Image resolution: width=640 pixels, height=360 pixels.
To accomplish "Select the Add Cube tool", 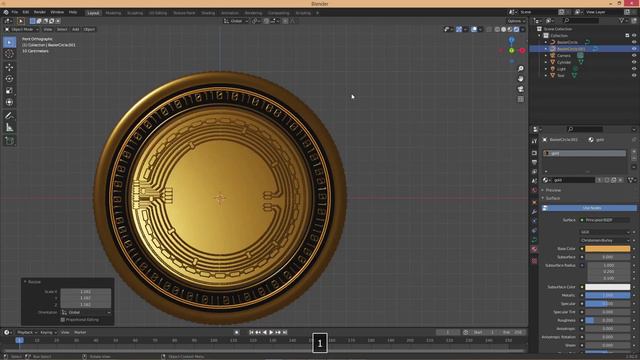I will 9,141.
